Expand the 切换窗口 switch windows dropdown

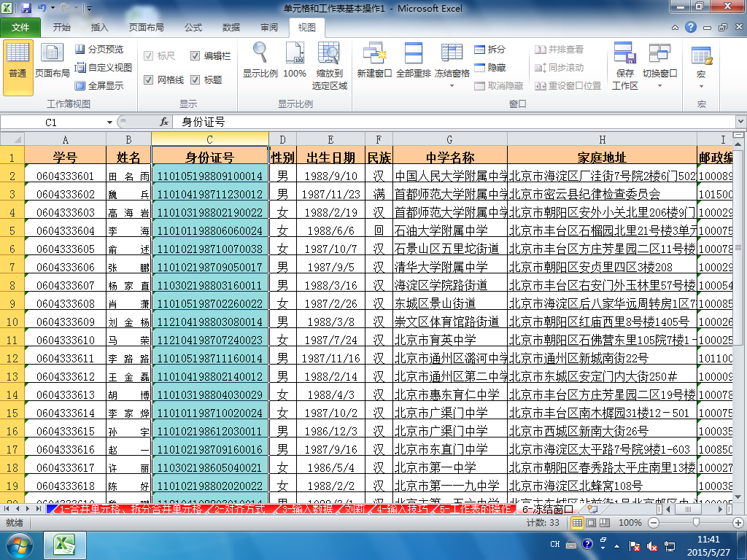[659, 86]
